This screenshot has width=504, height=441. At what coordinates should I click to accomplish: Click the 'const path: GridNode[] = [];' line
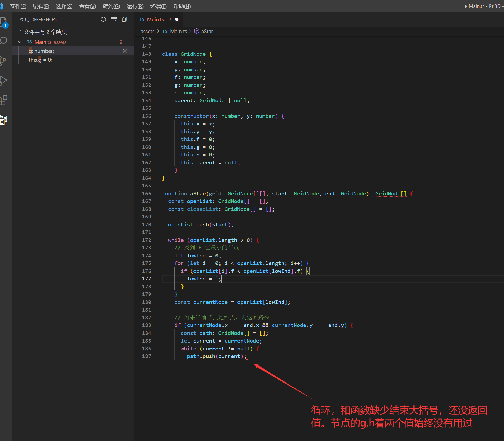click(224, 333)
